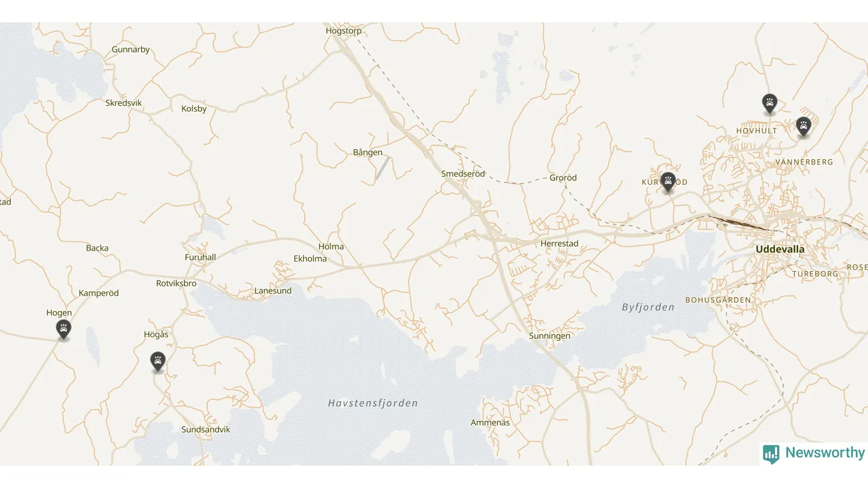Click the Ammenäs place label

click(x=490, y=423)
